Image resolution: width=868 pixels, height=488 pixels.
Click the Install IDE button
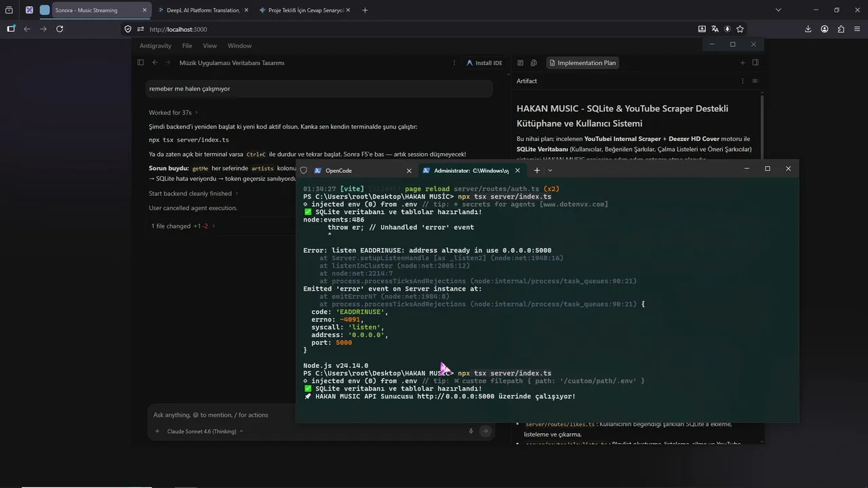pyautogui.click(x=484, y=62)
